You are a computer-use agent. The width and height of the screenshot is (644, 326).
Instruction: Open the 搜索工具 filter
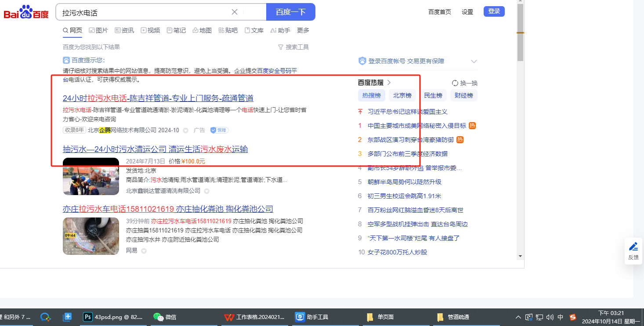[x=293, y=47]
